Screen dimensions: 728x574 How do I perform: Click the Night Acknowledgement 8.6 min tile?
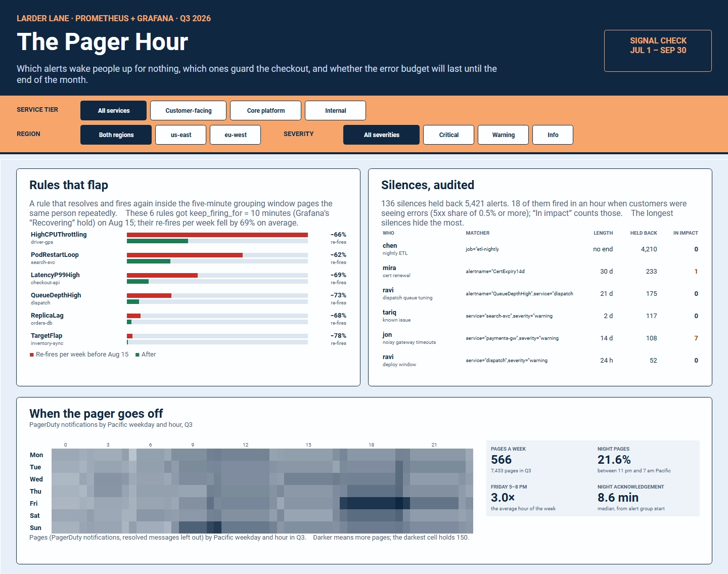(x=646, y=498)
